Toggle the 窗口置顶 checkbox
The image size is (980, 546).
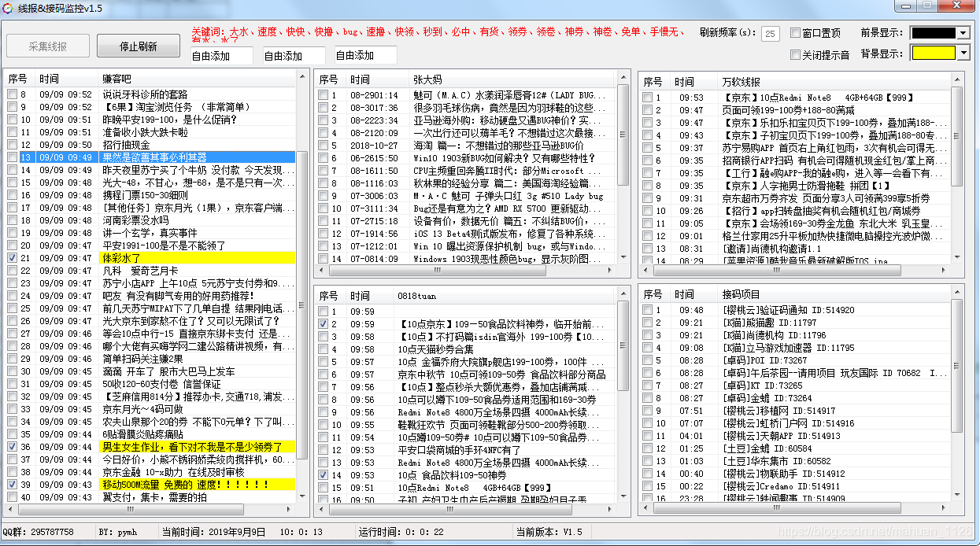click(x=795, y=33)
